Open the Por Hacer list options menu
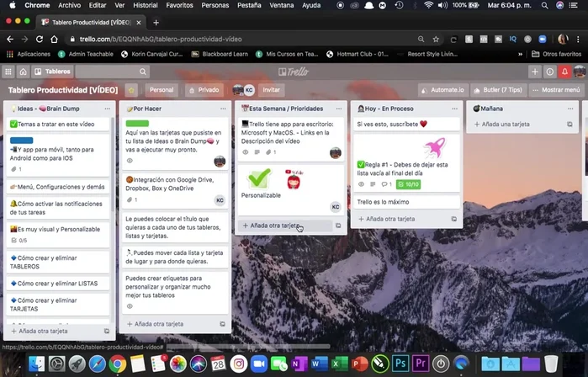 tap(222, 109)
